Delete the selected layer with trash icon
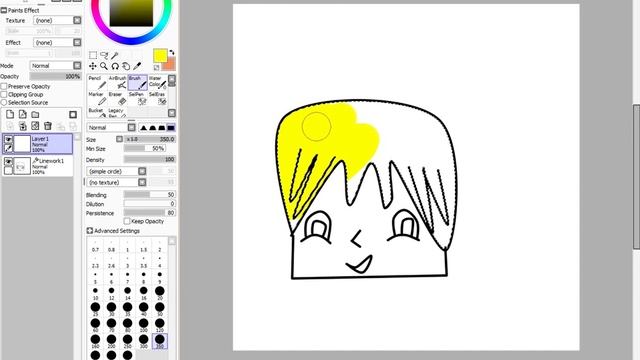The width and height of the screenshot is (640, 360). pyautogui.click(x=48, y=126)
